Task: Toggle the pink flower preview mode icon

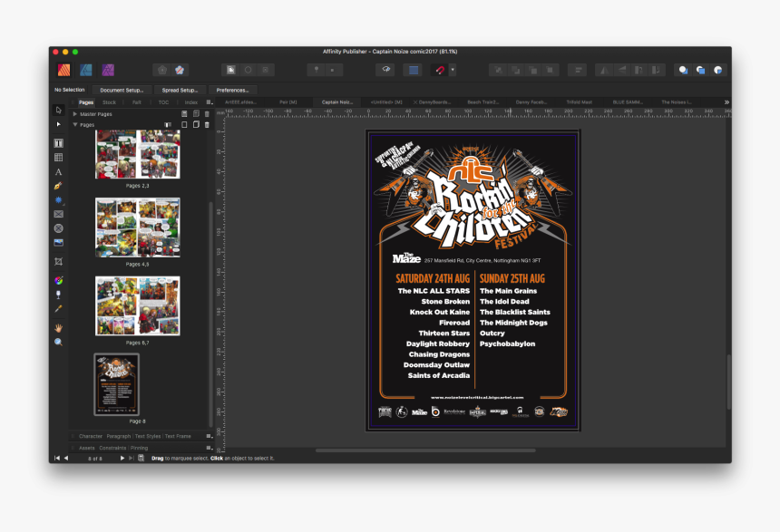Action: 180,70
